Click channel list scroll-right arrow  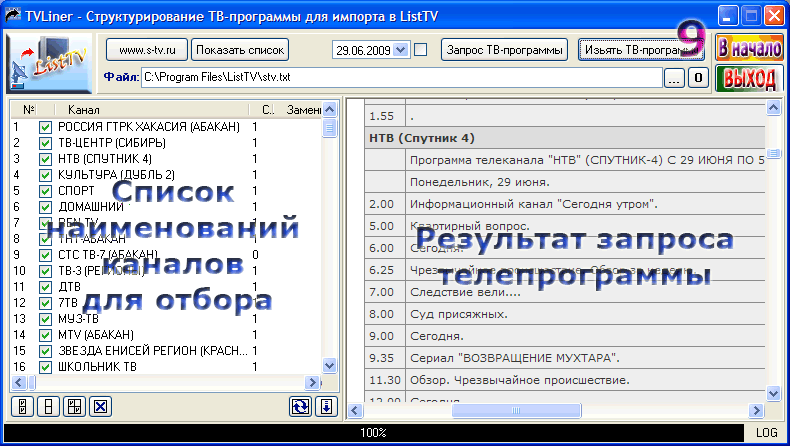(x=312, y=383)
